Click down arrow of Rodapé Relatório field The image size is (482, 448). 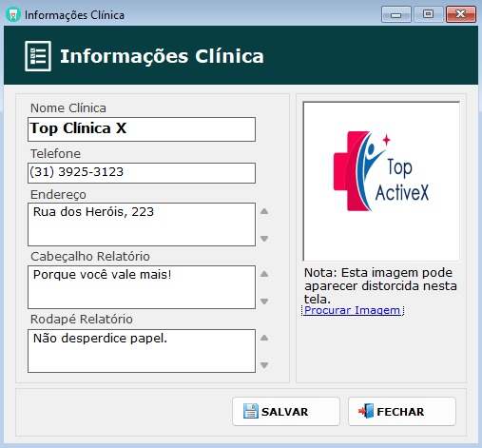(264, 365)
